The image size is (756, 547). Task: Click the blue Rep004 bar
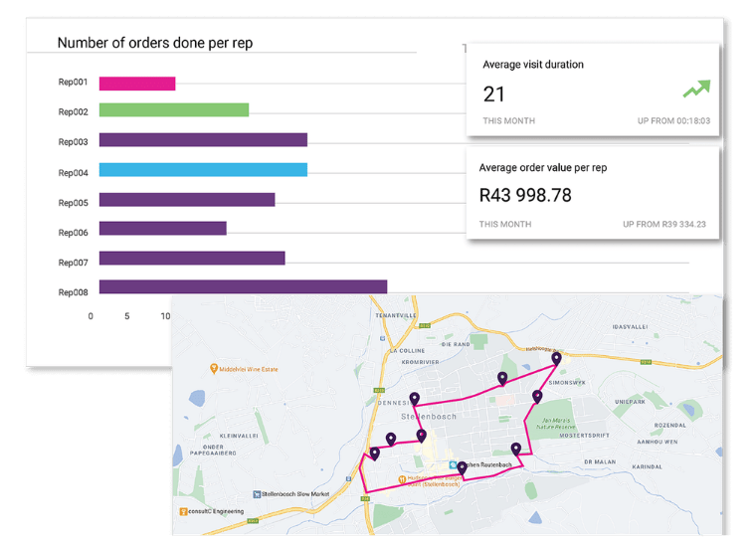tap(203, 170)
